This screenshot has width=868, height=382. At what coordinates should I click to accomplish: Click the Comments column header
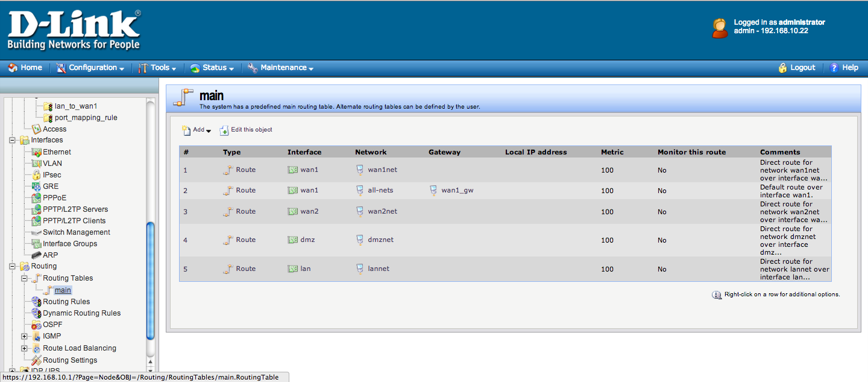[x=780, y=152]
